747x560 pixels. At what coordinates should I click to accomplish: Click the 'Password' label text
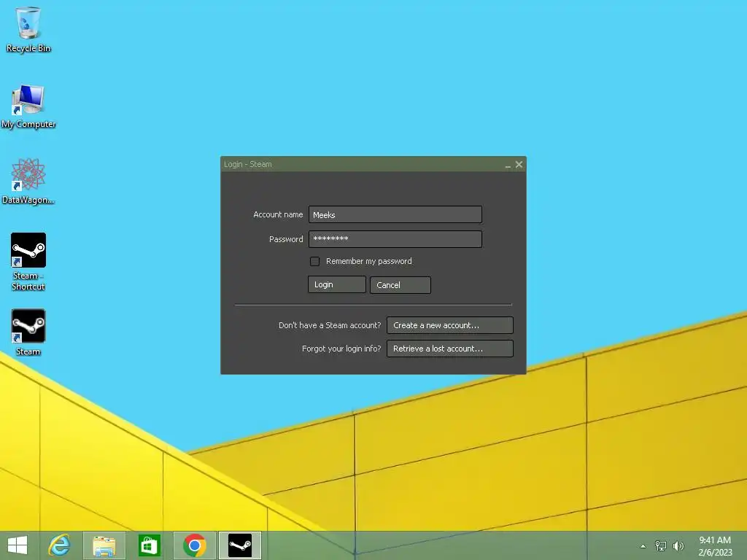pos(286,239)
